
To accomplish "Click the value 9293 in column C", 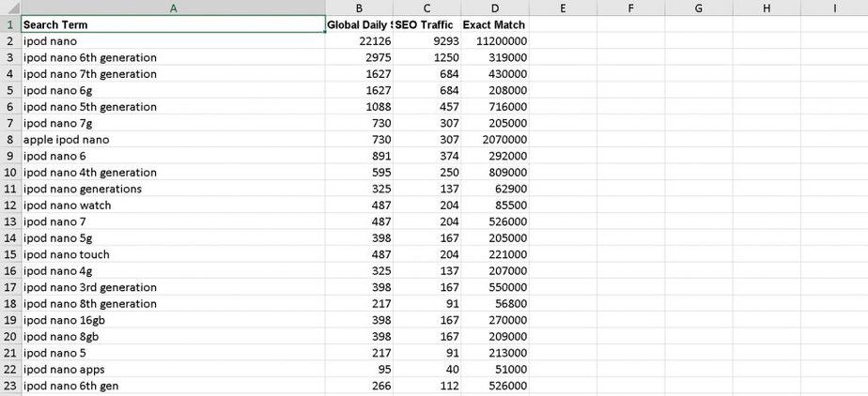I will point(426,41).
